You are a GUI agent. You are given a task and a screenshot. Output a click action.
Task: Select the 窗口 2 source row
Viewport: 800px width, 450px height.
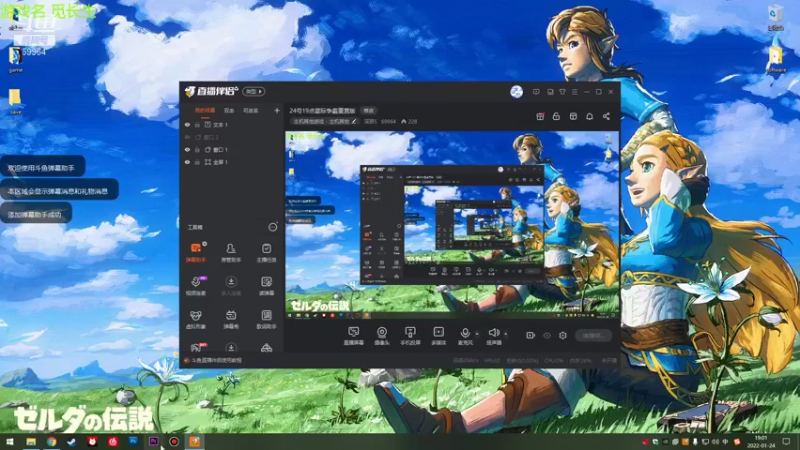(233, 137)
